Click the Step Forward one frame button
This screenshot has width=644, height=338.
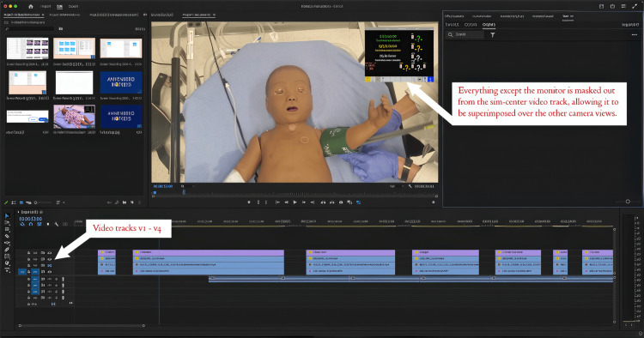303,202
